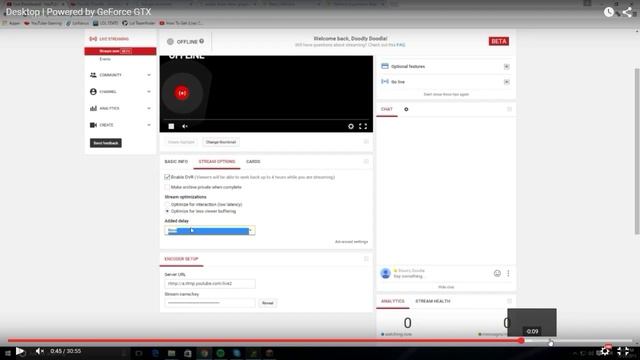Expand the Create section arrow

tap(149, 125)
